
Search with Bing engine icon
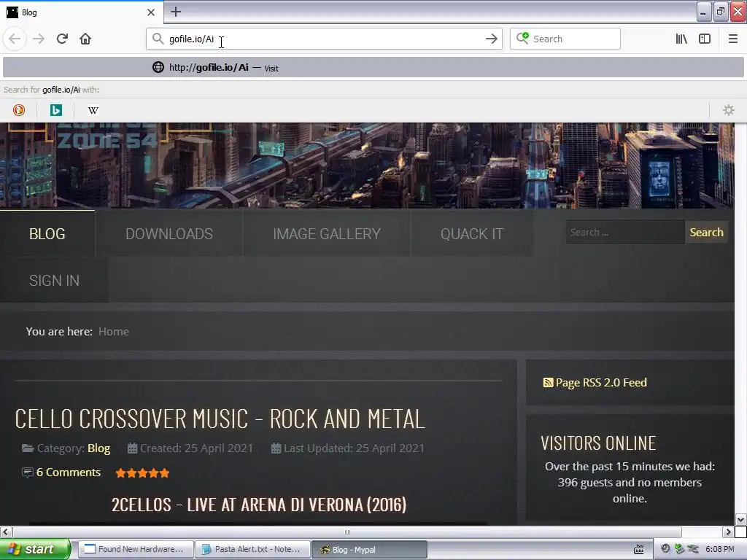(55, 110)
